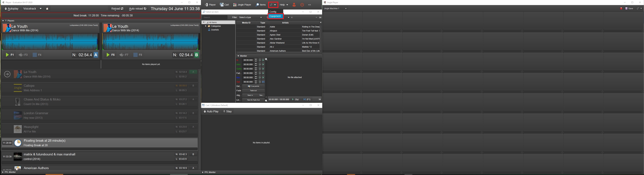
Task: Expand the Categories tree node
Action: pyautogui.click(x=206, y=26)
